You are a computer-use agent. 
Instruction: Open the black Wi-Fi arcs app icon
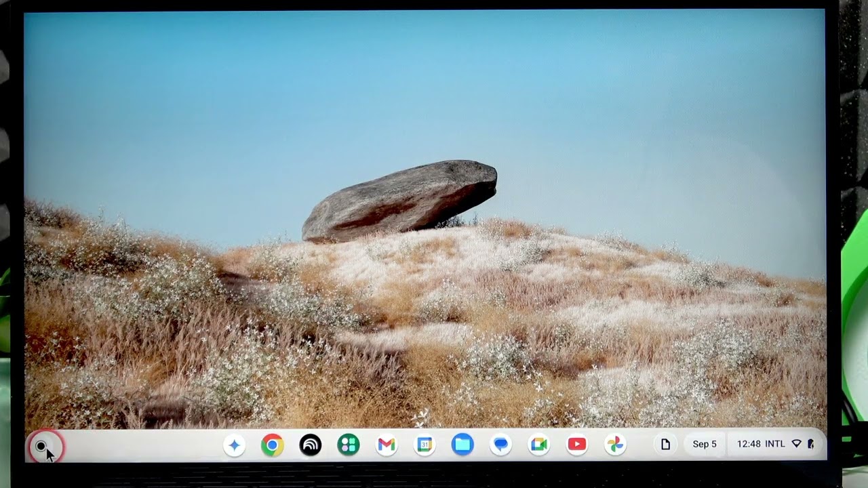pyautogui.click(x=311, y=445)
